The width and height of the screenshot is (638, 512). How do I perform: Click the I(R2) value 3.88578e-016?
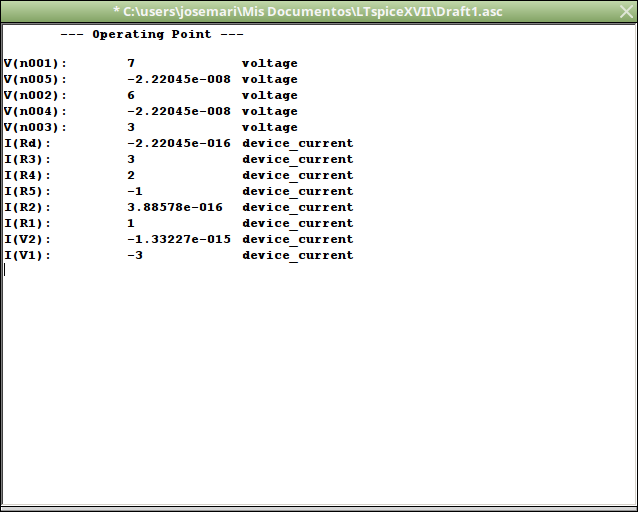[x=175, y=207]
